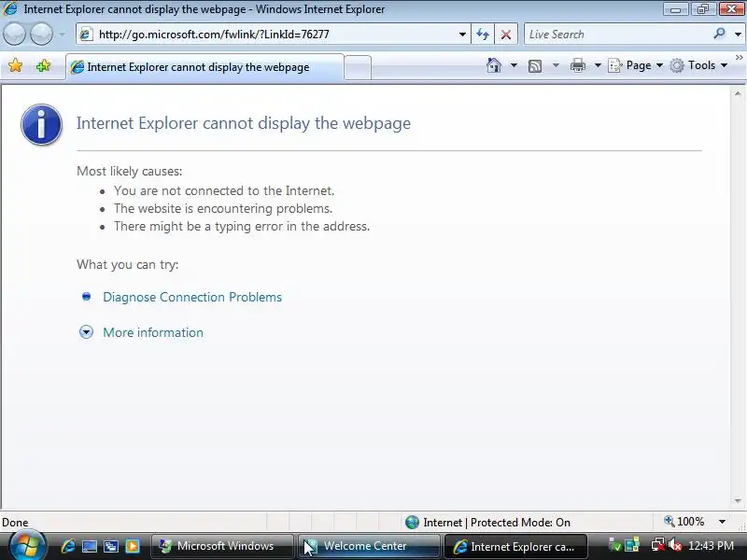Click the Print icon
The image size is (747, 560).
(x=578, y=65)
